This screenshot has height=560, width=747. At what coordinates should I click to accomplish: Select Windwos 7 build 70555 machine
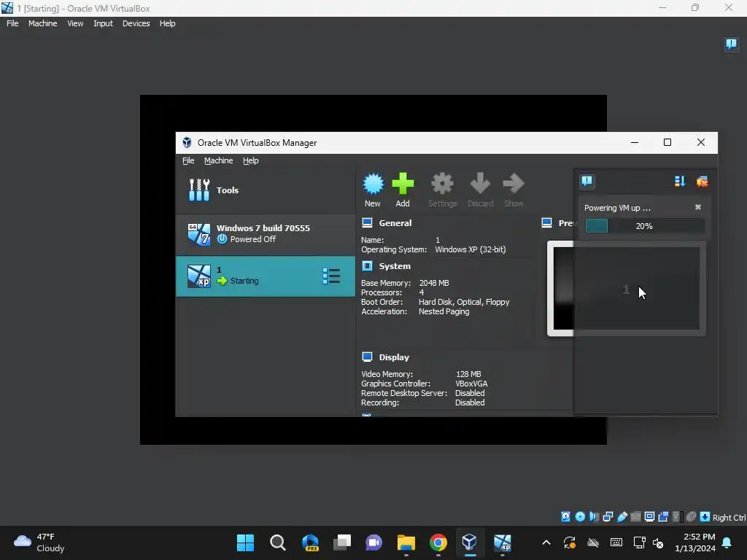point(266,234)
